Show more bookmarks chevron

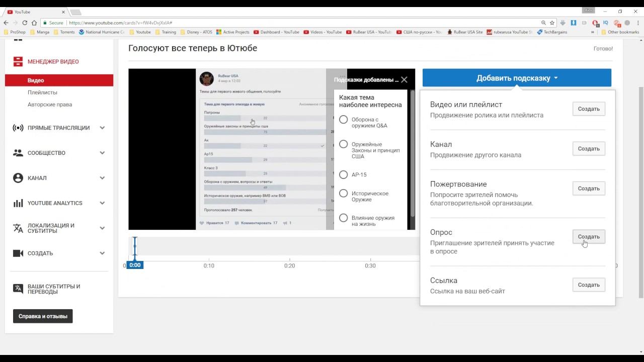[593, 32]
